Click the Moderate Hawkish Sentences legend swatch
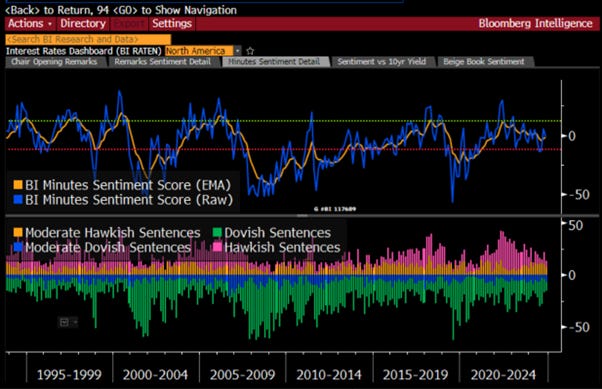This screenshot has height=389, width=602. [x=18, y=233]
